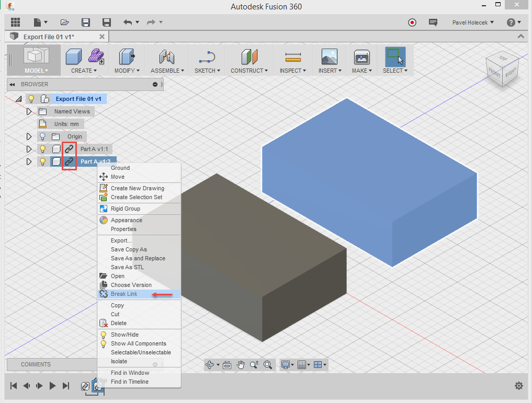
Task: Select Create New Drawing menu entry
Action: (139, 188)
